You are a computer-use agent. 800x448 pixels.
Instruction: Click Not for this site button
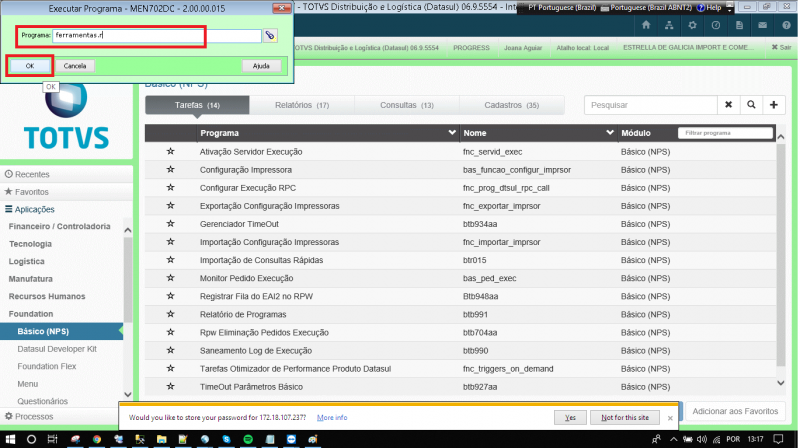click(624, 417)
